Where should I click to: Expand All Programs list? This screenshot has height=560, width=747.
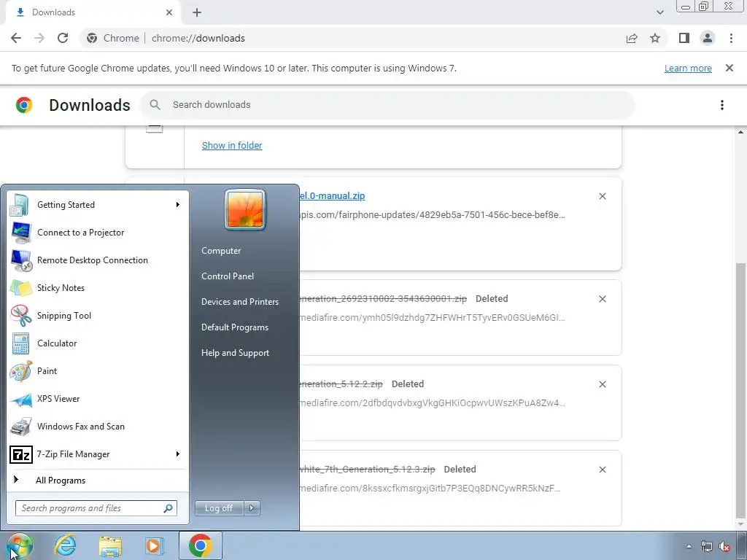(x=98, y=480)
